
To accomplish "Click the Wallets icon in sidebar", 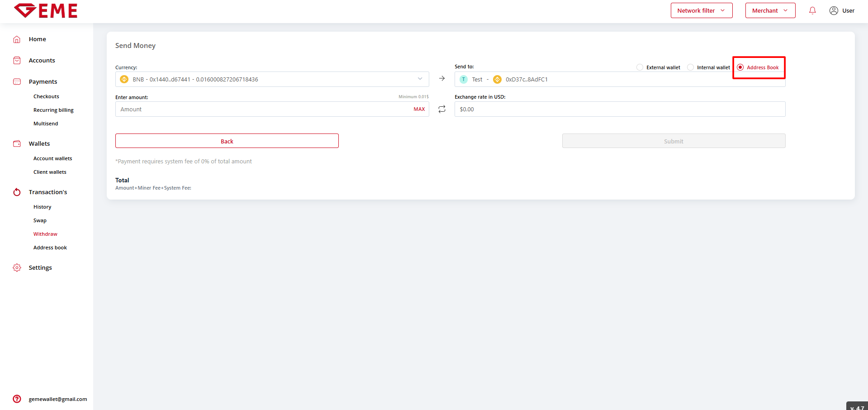I will [x=17, y=143].
